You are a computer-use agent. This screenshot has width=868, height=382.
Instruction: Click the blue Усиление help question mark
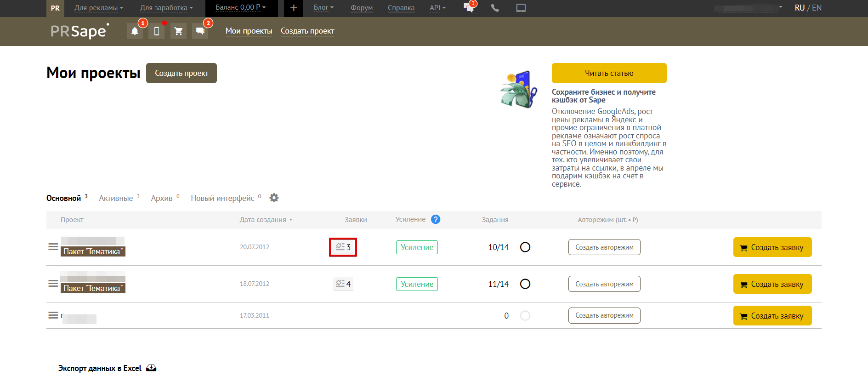coord(436,219)
